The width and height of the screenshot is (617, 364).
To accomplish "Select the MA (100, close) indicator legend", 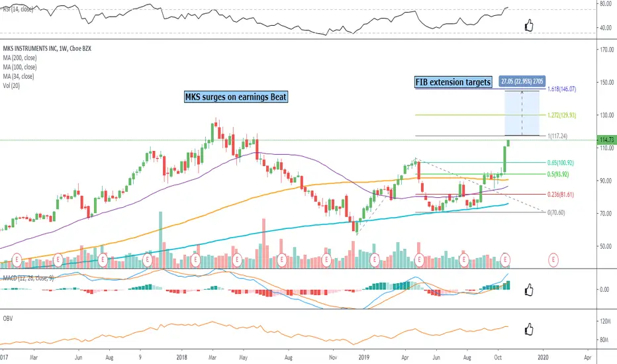I will click(x=20, y=68).
